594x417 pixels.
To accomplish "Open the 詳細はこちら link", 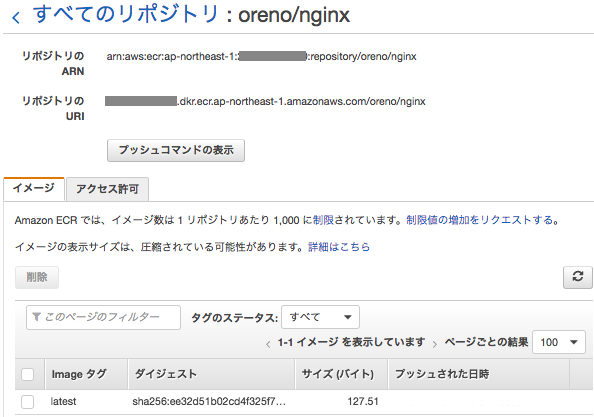I will [339, 247].
